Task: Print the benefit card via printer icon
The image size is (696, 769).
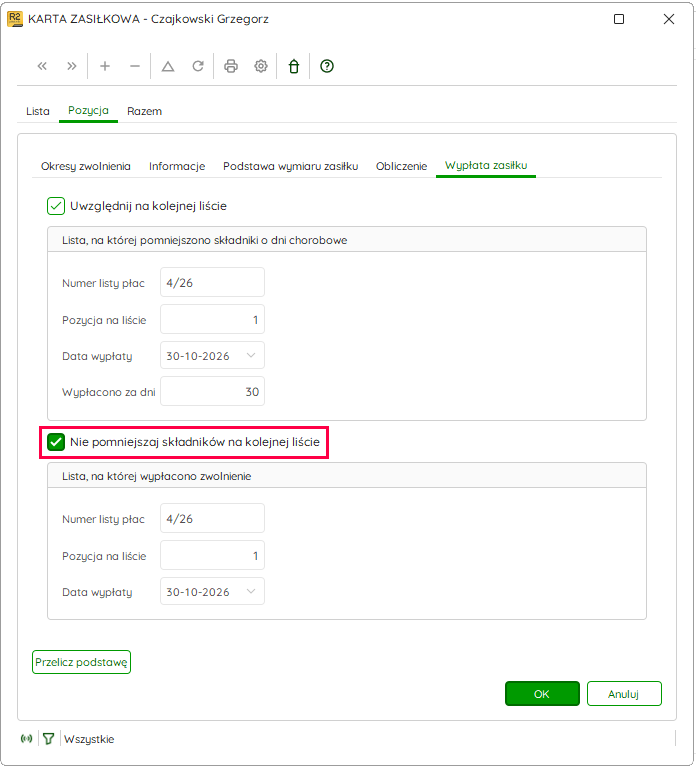Action: click(x=231, y=66)
